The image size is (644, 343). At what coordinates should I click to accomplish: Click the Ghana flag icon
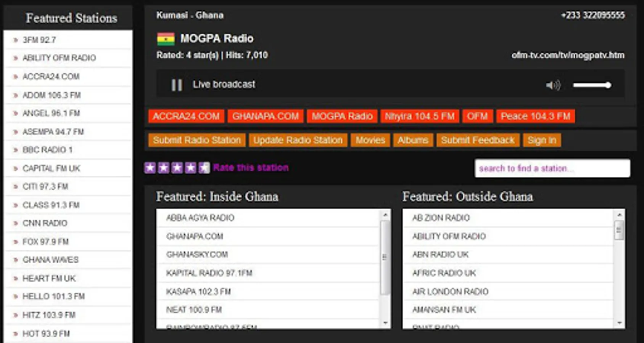pos(166,39)
